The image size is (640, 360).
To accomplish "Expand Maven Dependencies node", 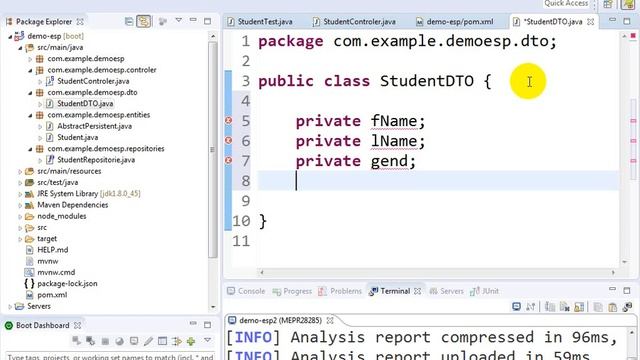I will point(20,205).
